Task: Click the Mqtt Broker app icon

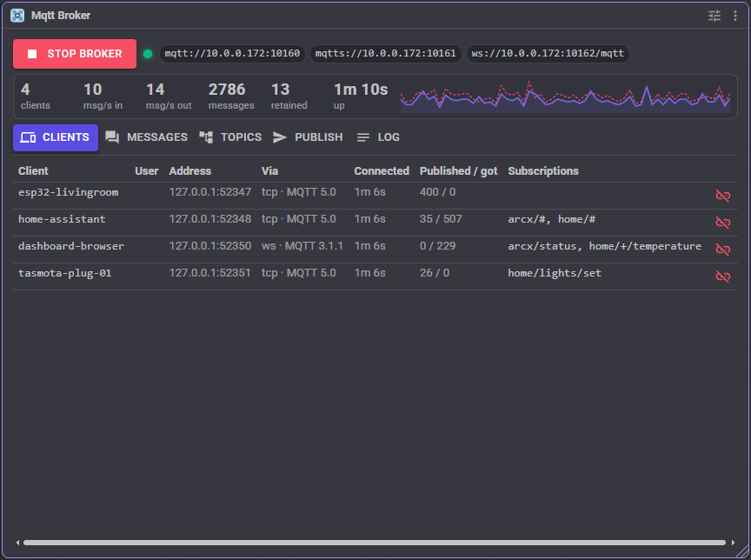Action: 17,16
